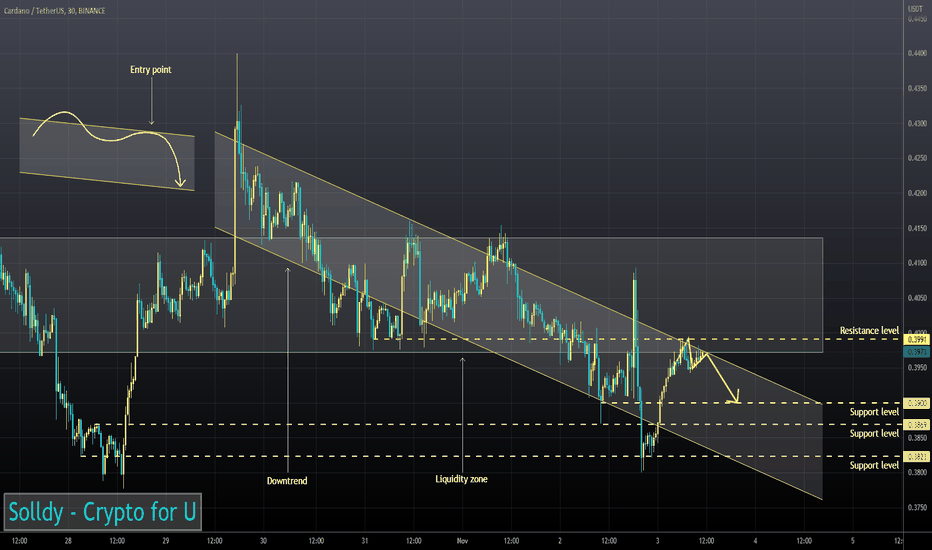Click the '5' date on time axis
This screenshot has height=550, width=932.
(852, 540)
